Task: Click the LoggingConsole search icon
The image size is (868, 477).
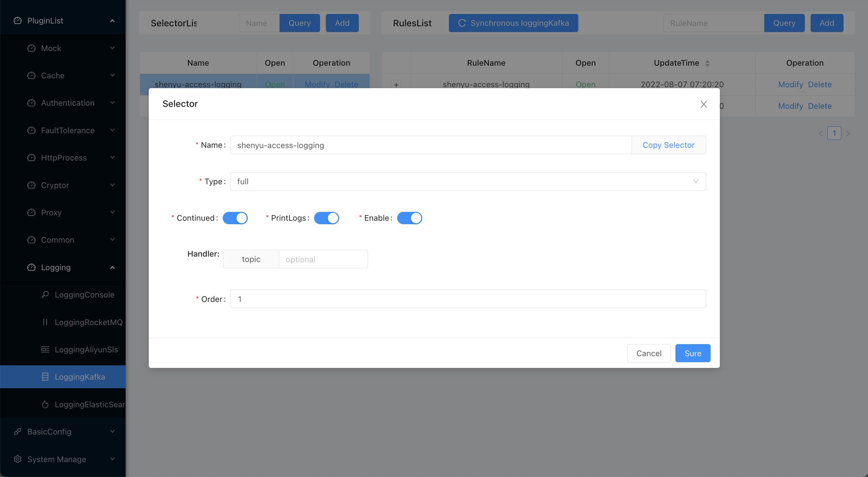Action: pos(45,294)
